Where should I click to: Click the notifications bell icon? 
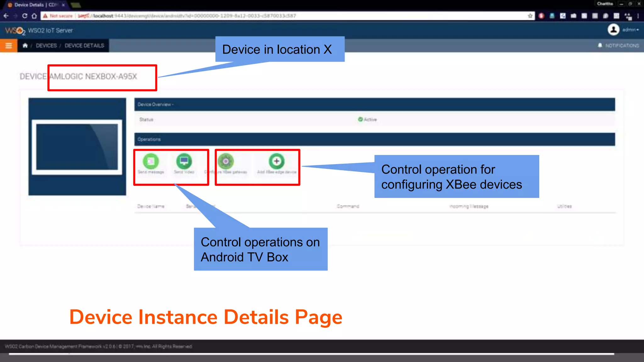coord(600,46)
